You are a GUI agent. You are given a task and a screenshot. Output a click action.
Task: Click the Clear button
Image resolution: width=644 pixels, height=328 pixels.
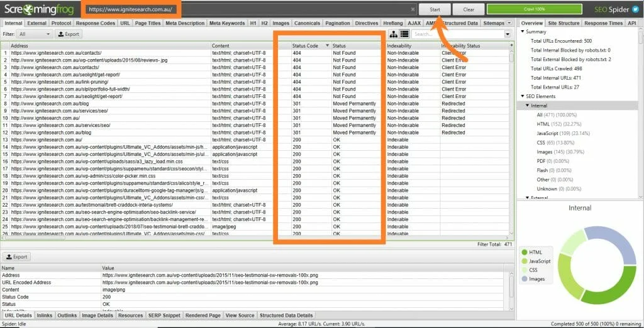(x=468, y=9)
